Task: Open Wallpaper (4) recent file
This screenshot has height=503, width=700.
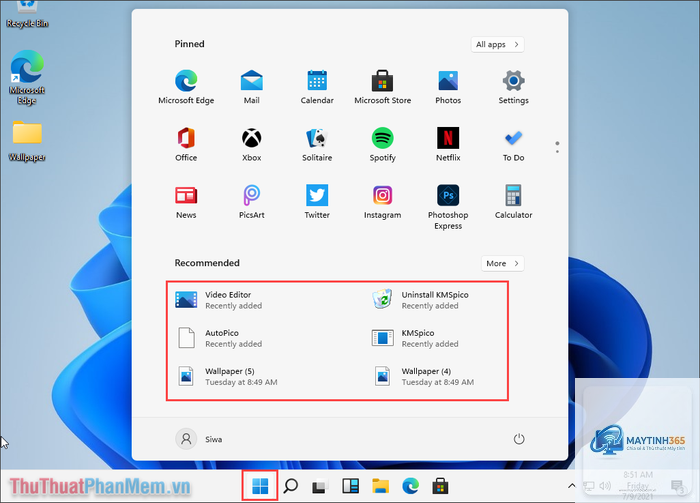Action: tap(423, 376)
